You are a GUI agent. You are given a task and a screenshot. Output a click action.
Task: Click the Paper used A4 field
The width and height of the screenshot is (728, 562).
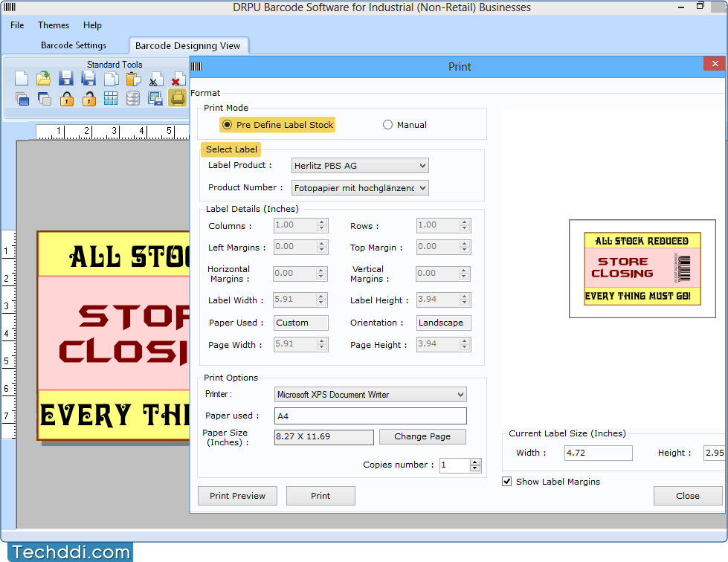pyautogui.click(x=370, y=416)
